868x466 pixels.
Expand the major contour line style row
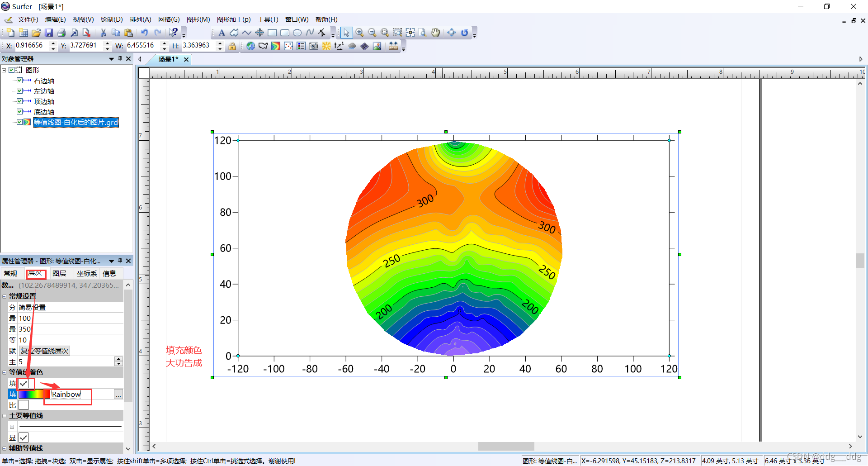(x=12, y=427)
